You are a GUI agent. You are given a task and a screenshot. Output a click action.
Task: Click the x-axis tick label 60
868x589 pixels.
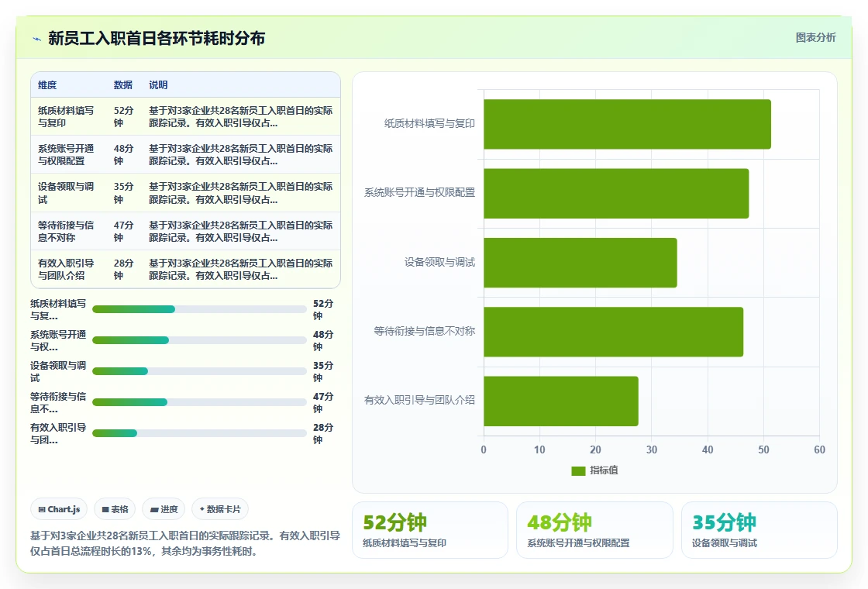(x=819, y=449)
